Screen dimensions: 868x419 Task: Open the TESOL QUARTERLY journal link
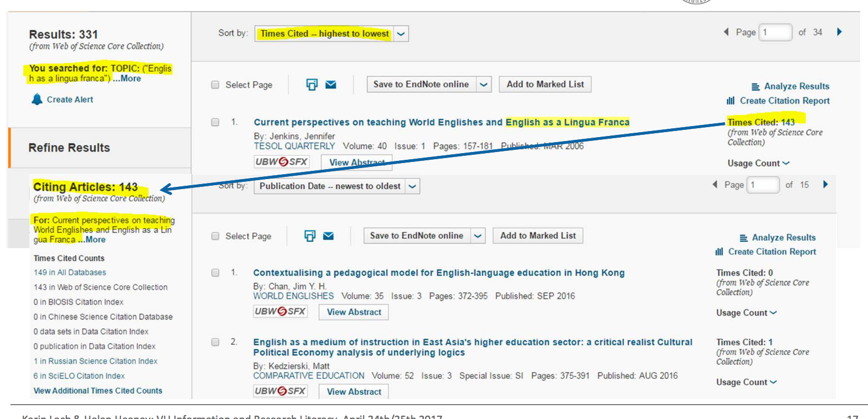tap(294, 146)
